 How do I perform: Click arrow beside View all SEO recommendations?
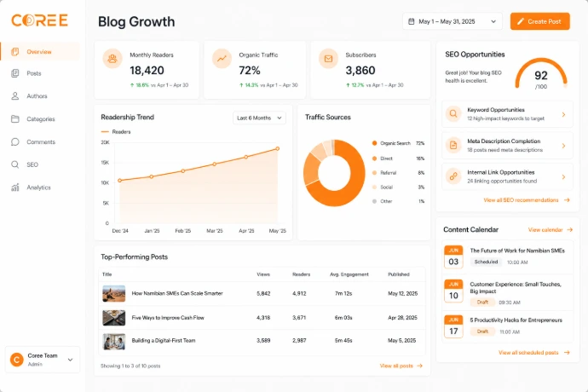click(567, 200)
